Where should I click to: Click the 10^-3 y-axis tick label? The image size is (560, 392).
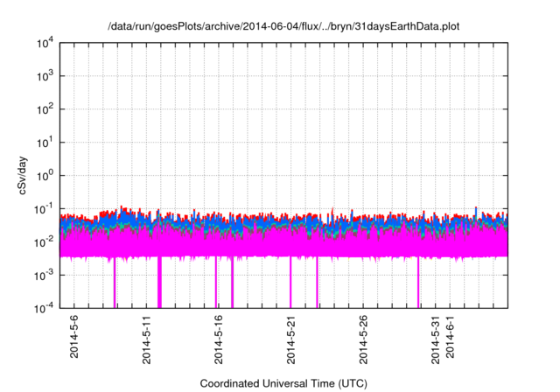44,274
